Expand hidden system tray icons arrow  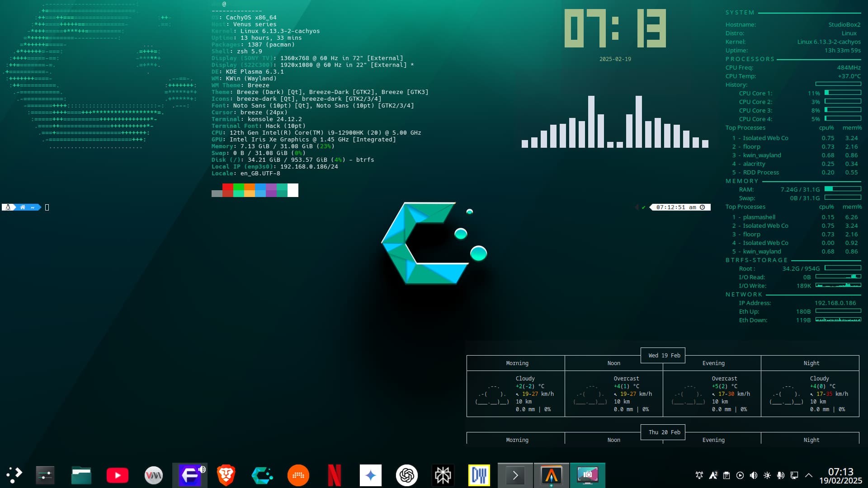pos(809,475)
